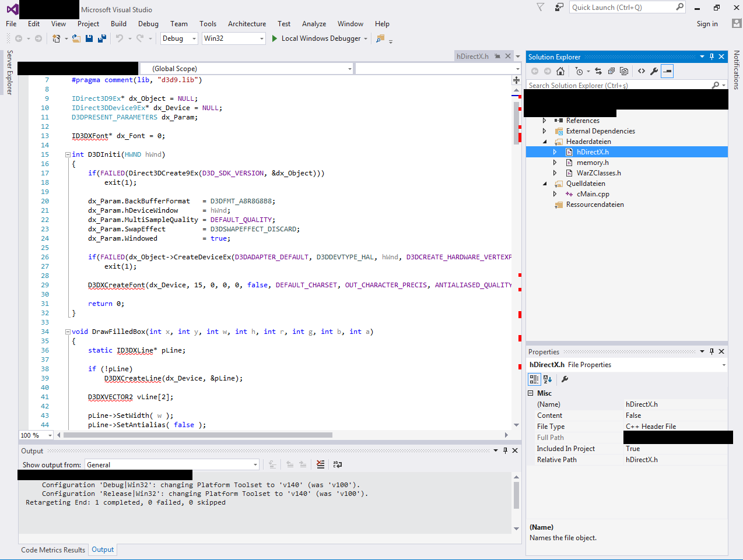Open the Architecture menu
This screenshot has width=743, height=560.
click(x=247, y=24)
